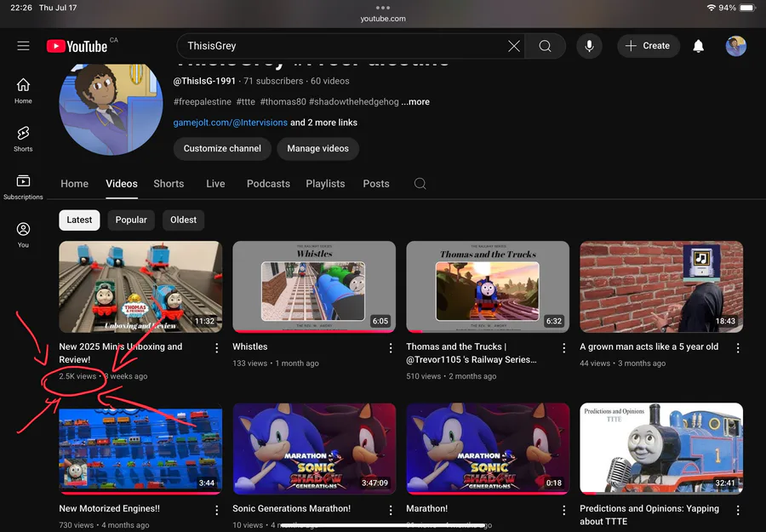Image resolution: width=766 pixels, height=532 pixels.
Task: Check the battery indicator in status bar
Action: pyautogui.click(x=747, y=8)
